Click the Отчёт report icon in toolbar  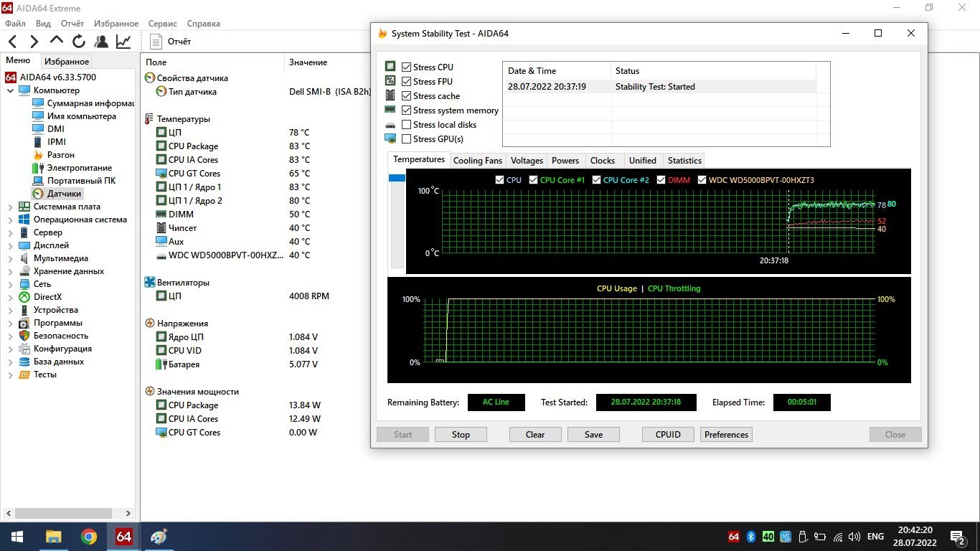156,42
